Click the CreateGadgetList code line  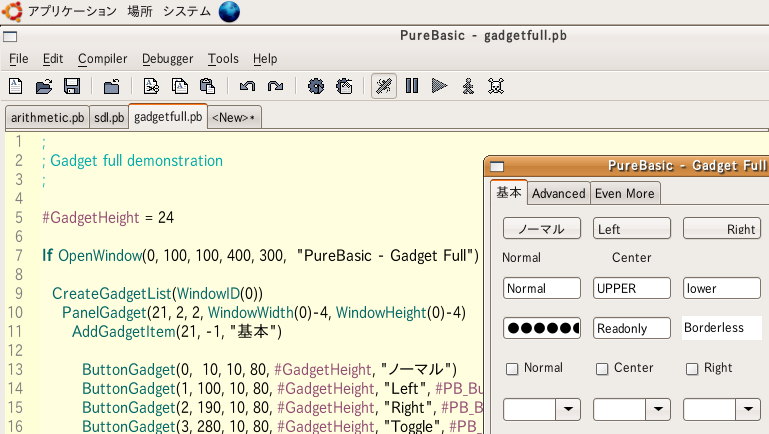point(157,294)
